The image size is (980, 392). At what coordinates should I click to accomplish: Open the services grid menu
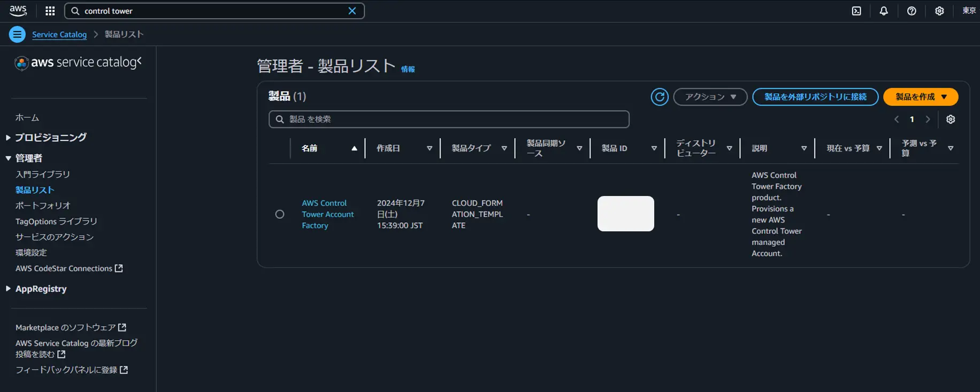[50, 11]
